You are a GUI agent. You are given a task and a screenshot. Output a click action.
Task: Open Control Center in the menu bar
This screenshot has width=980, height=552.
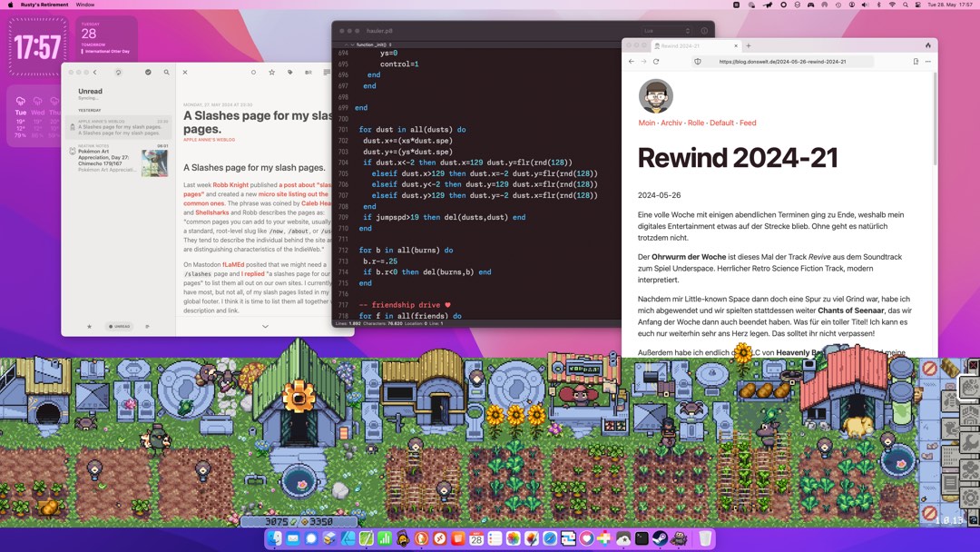tap(918, 5)
